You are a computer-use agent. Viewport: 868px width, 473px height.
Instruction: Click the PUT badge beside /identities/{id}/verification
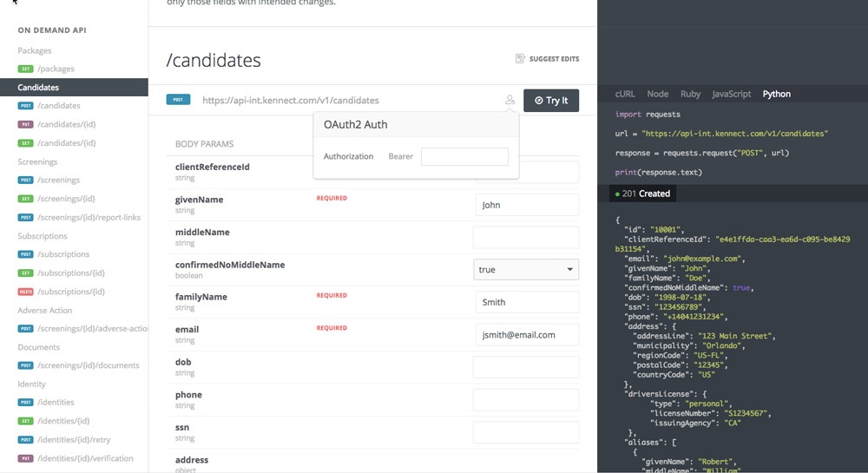point(25,458)
